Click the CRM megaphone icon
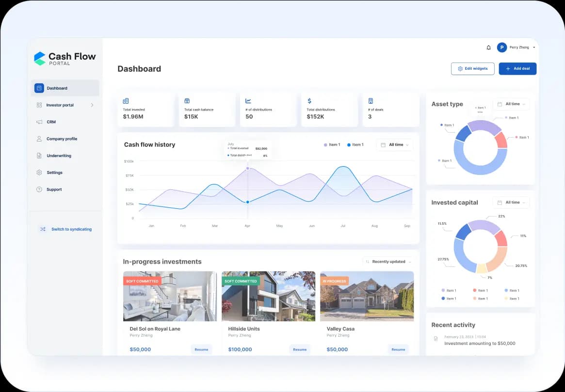 pos(39,122)
